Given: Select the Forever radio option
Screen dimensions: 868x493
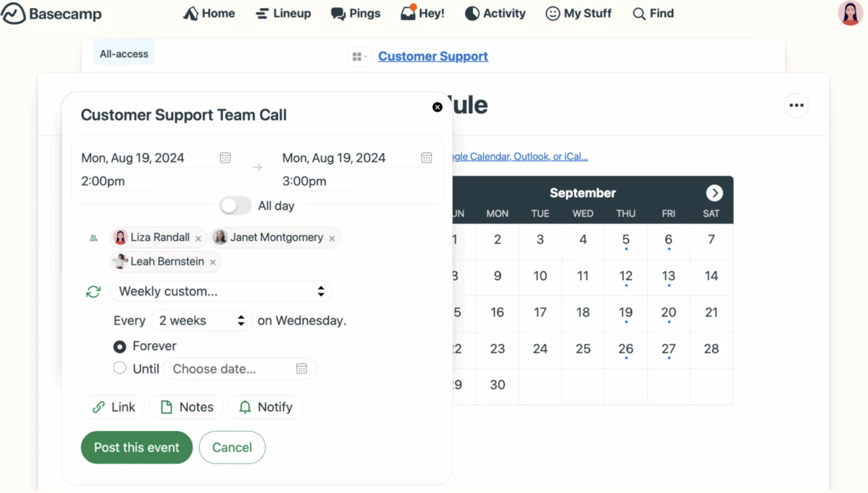Looking at the screenshot, I should click(x=119, y=347).
